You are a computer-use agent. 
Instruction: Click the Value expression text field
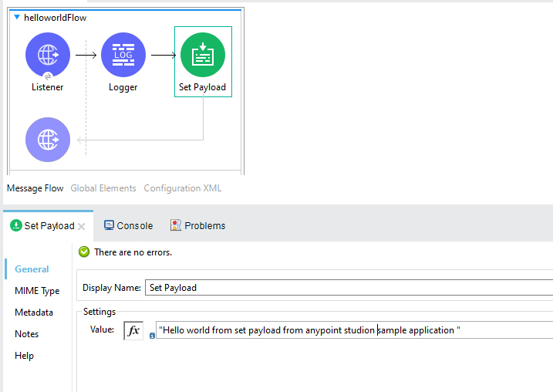tap(355, 330)
